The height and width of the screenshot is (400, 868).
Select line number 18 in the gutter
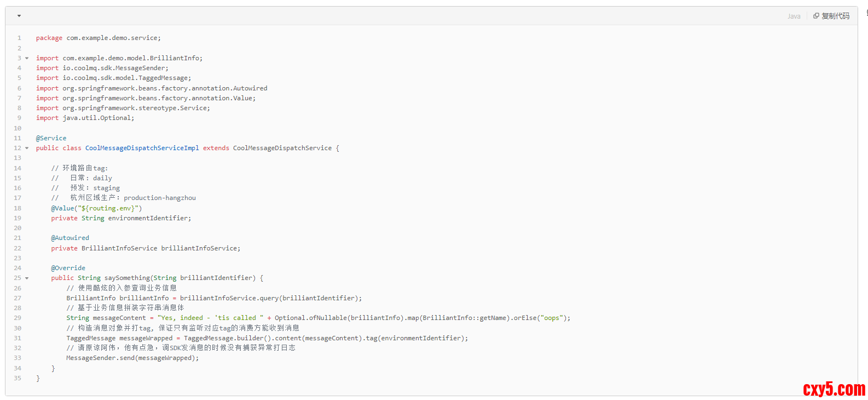tap(18, 208)
